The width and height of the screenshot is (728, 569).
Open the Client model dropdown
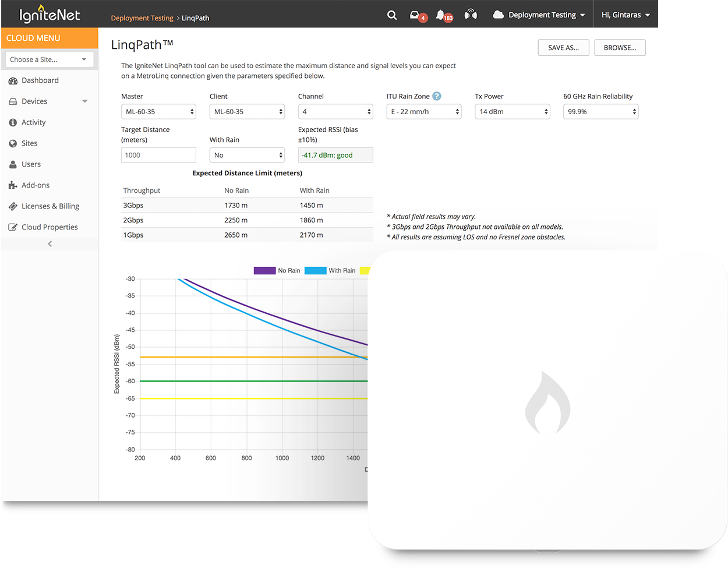[x=247, y=111]
